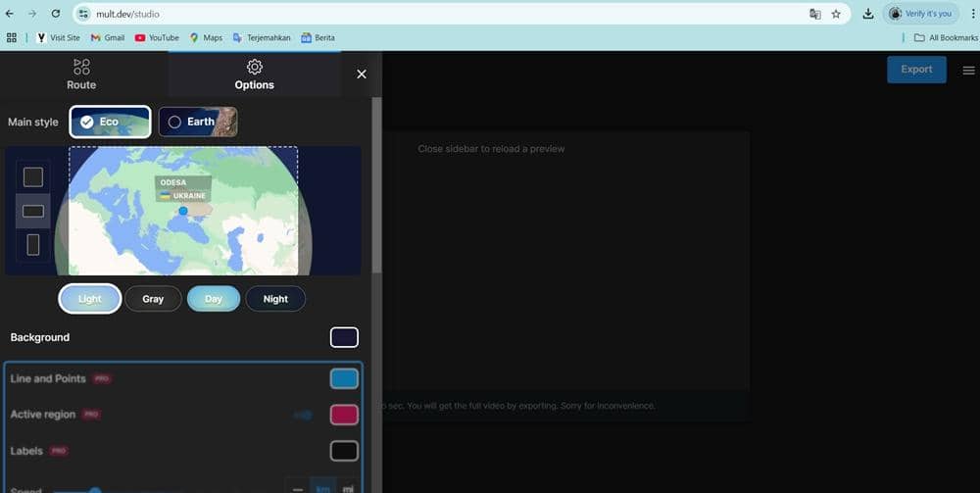980x493 pixels.
Task: Switch to the Route tab
Action: (81, 74)
